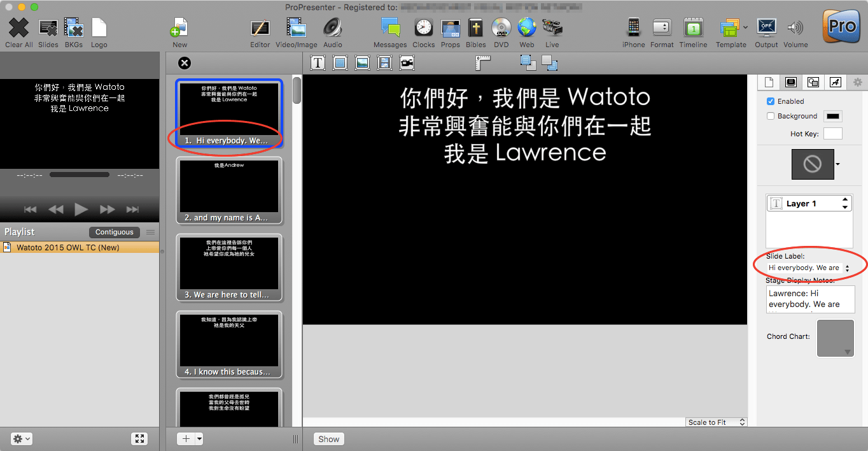Add a slide with plus button
The width and height of the screenshot is (868, 451).
click(185, 439)
